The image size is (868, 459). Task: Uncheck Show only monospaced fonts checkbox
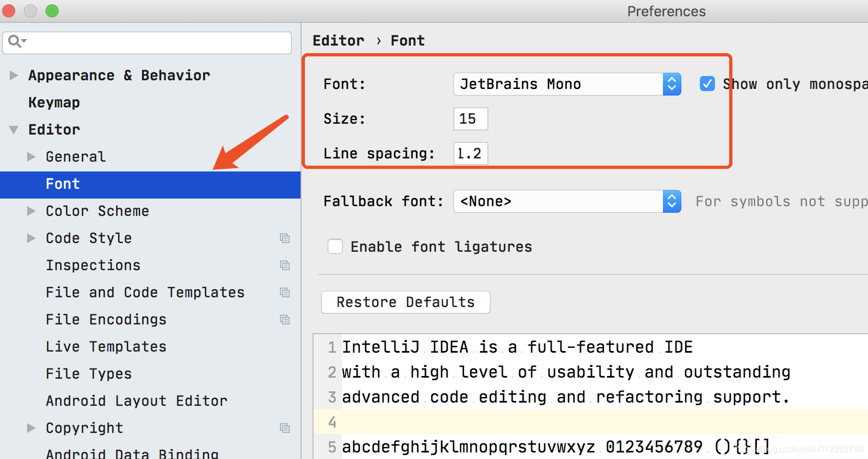pyautogui.click(x=707, y=84)
